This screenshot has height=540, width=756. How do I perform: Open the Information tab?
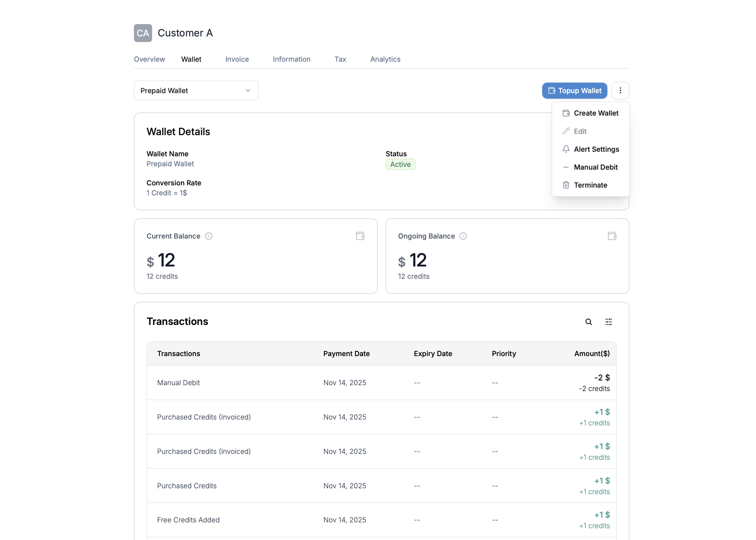click(x=291, y=59)
